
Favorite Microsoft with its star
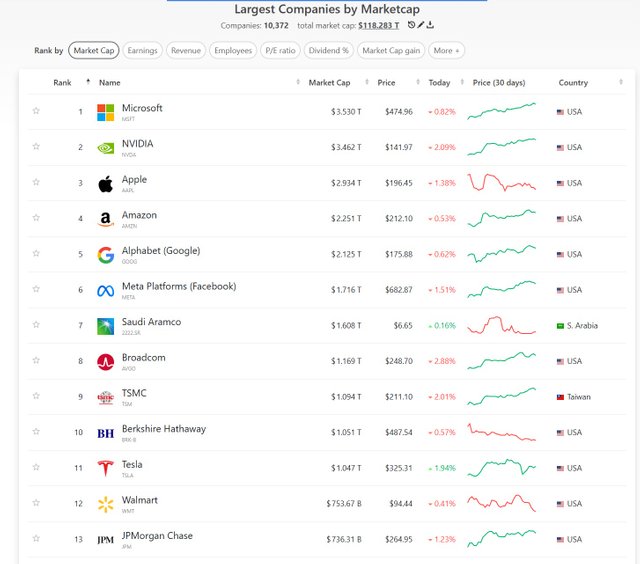coord(36,111)
